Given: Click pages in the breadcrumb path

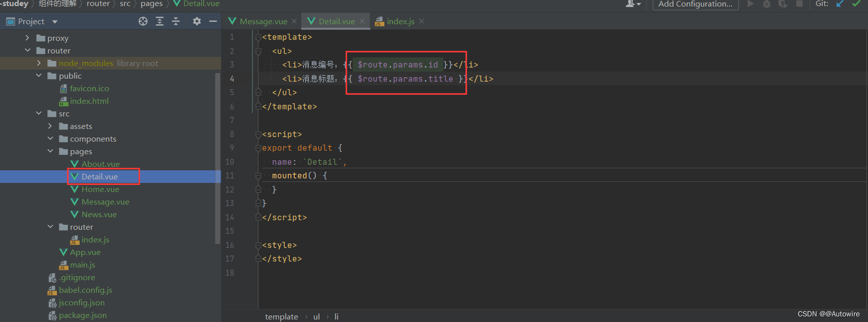Looking at the screenshot, I should [152, 4].
